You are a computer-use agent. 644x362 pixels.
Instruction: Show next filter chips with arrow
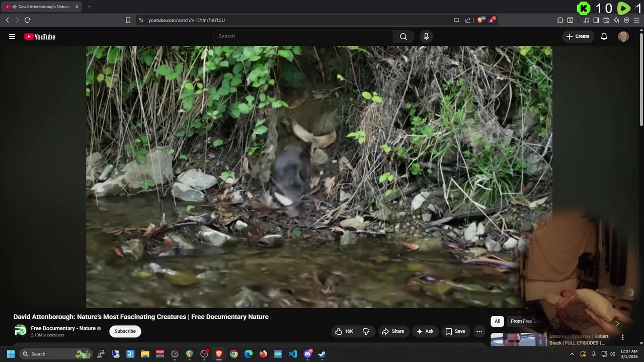[617, 323]
